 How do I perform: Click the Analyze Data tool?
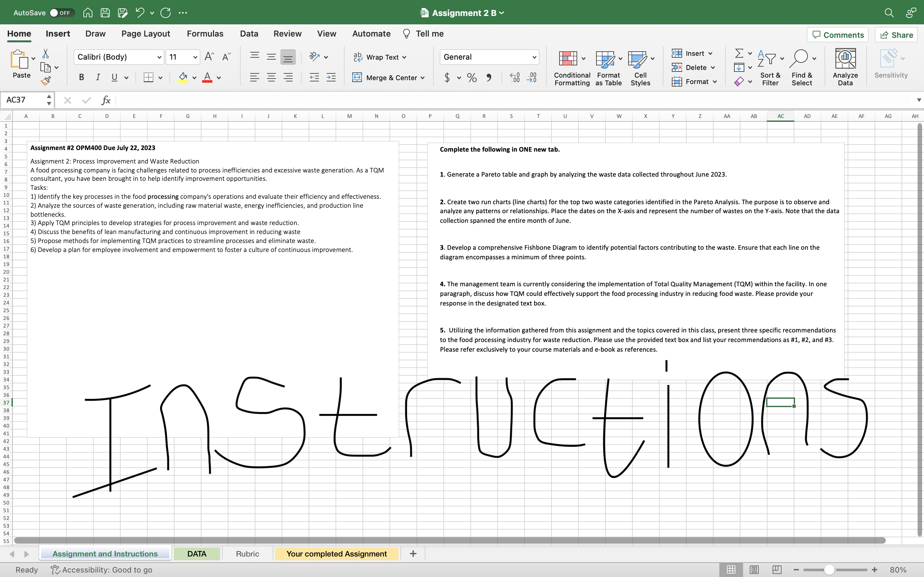[x=845, y=67]
